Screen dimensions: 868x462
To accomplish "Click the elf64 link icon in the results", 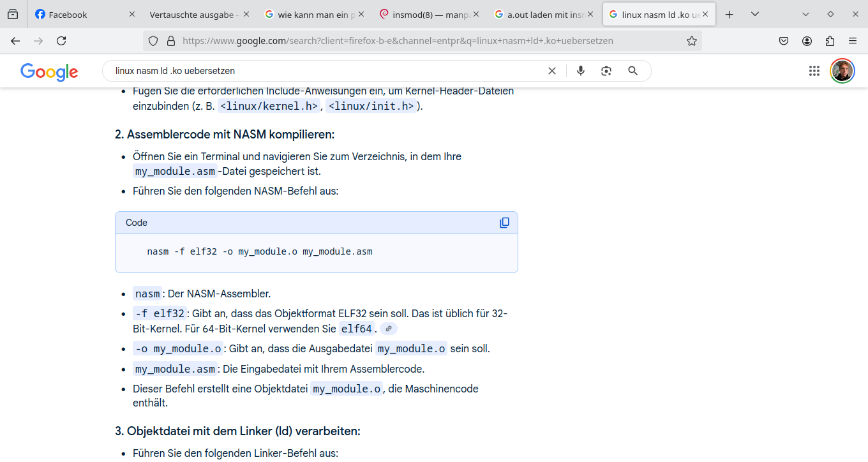I will coord(389,328).
